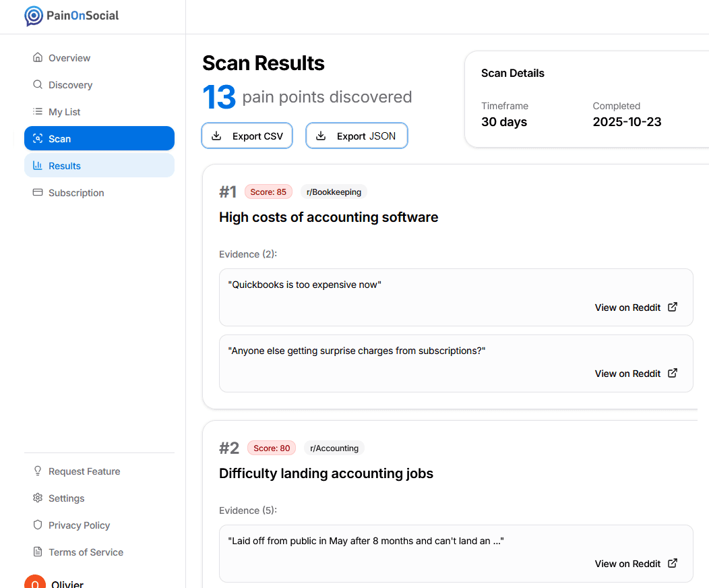Switch to the Results sidebar entry
The width and height of the screenshot is (709, 588).
point(99,165)
